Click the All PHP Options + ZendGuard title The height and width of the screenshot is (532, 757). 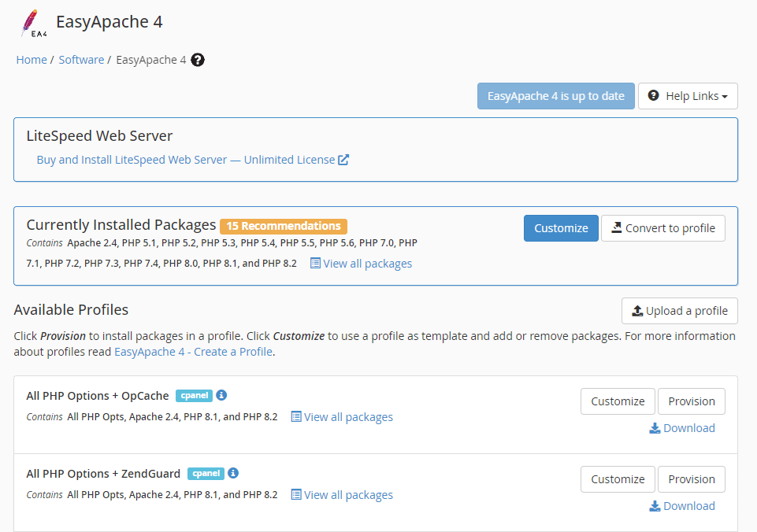click(103, 474)
